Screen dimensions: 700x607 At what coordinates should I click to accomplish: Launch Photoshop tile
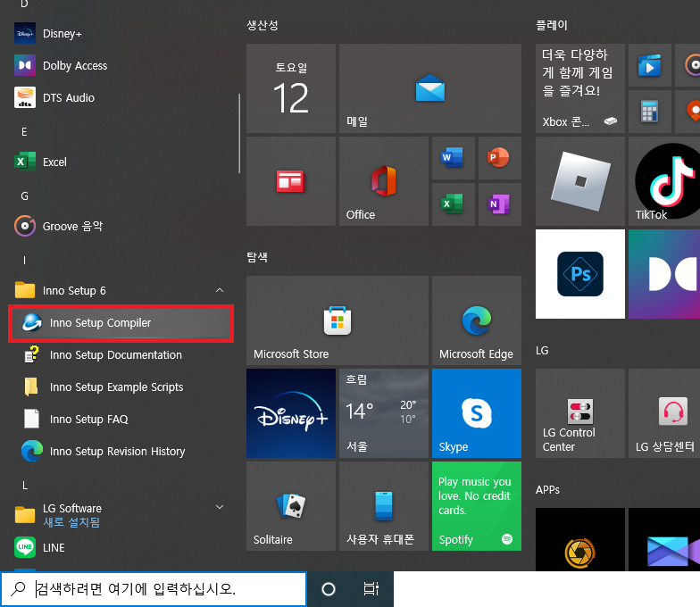(x=580, y=274)
